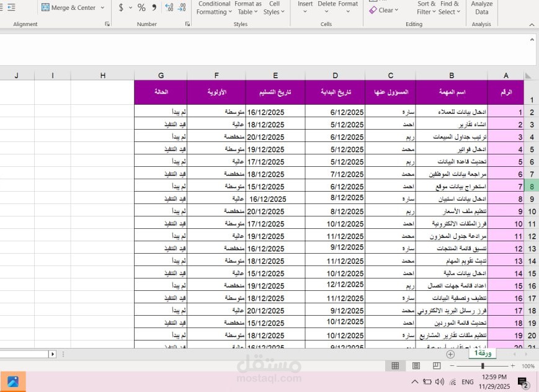Open Find & Select menu
539x392 pixels.
(449, 8)
